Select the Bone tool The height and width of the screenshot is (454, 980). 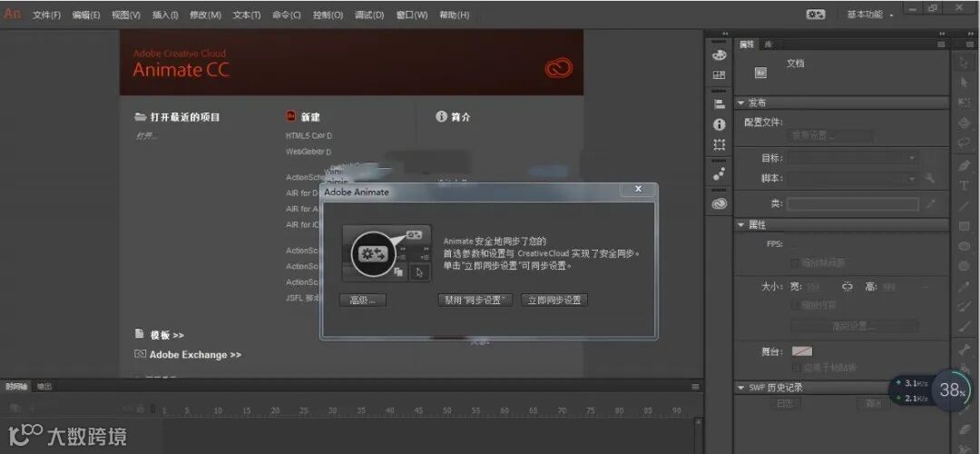[x=964, y=348]
